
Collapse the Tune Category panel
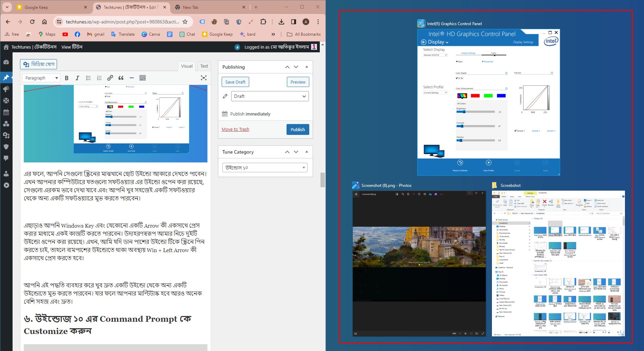(307, 152)
